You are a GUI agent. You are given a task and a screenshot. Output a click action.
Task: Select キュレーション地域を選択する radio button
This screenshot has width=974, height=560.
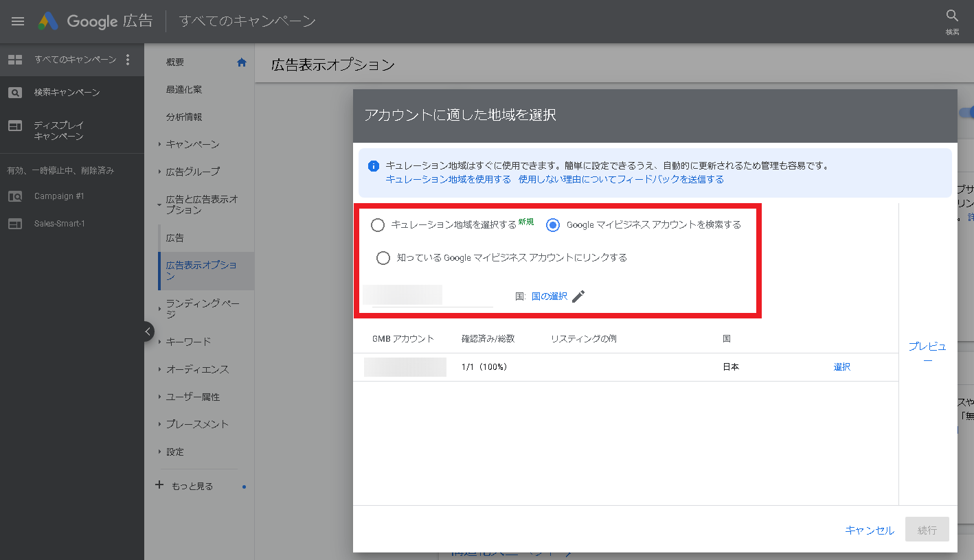pos(377,224)
